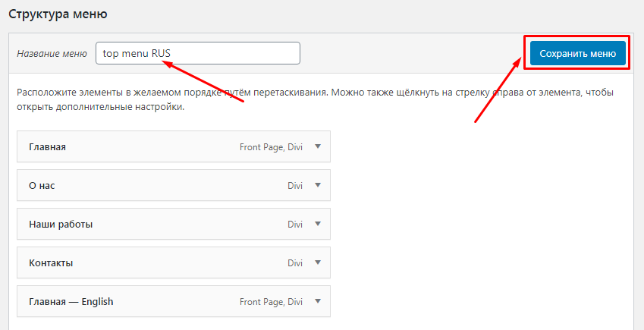Click the Divi type label on О нас
The height and width of the screenshot is (330, 644).
tap(294, 185)
